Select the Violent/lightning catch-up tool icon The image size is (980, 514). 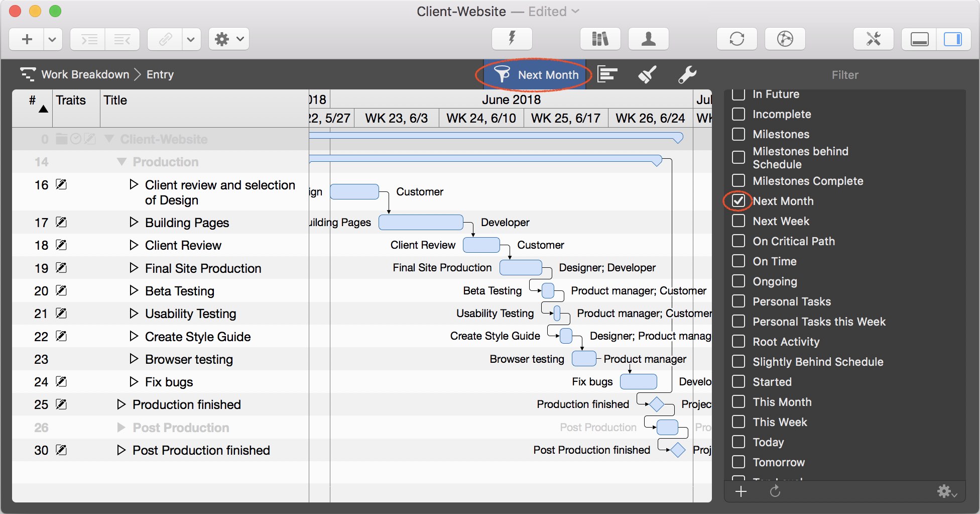[x=512, y=39]
